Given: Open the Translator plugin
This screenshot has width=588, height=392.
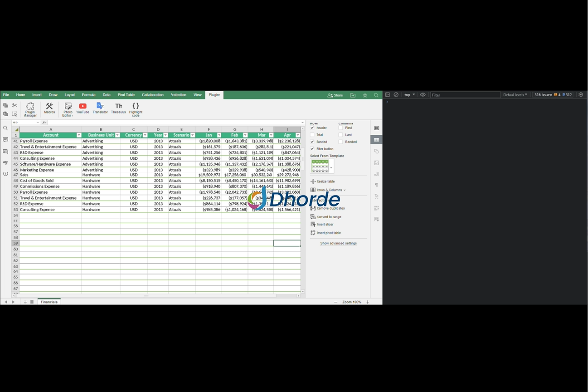Looking at the screenshot, I should (100, 108).
